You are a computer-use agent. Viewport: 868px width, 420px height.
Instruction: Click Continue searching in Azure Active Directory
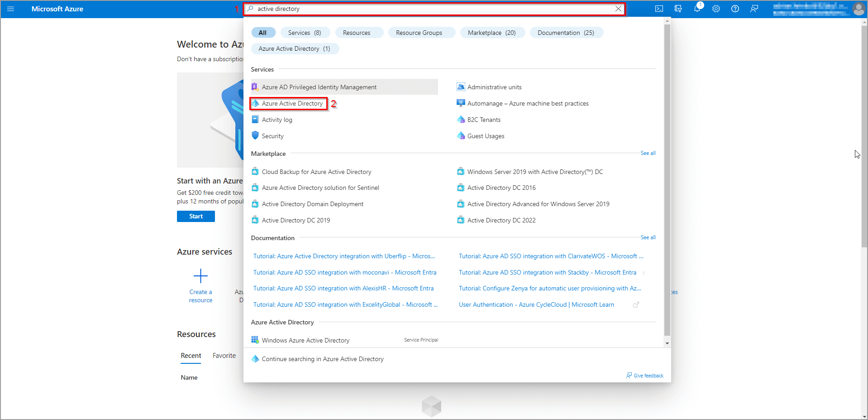tap(322, 359)
